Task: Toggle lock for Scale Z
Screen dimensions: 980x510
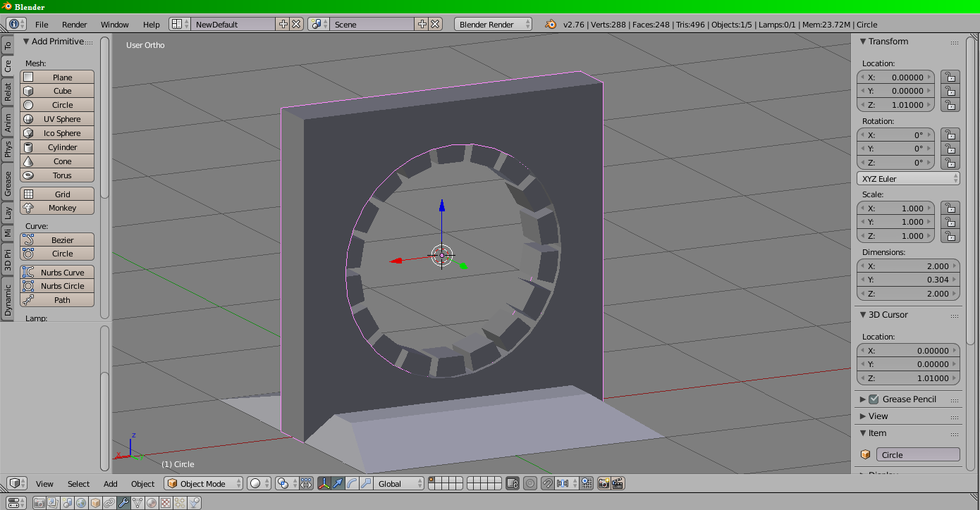Action: pyautogui.click(x=950, y=236)
